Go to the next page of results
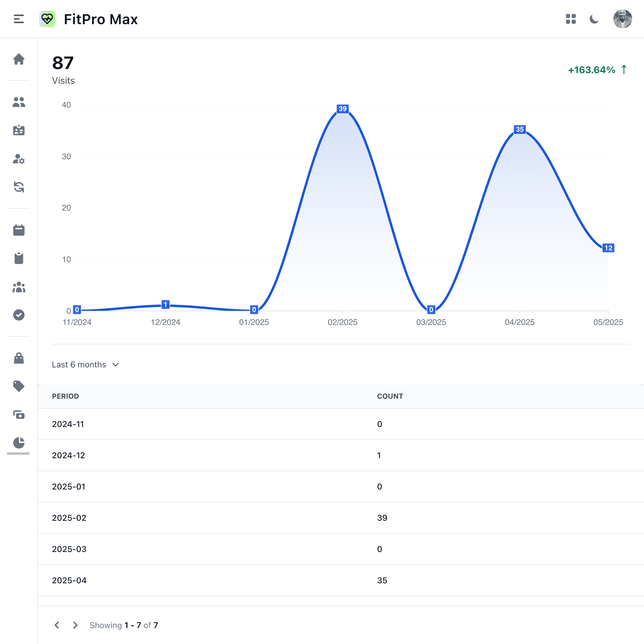644x644 pixels. click(75, 625)
